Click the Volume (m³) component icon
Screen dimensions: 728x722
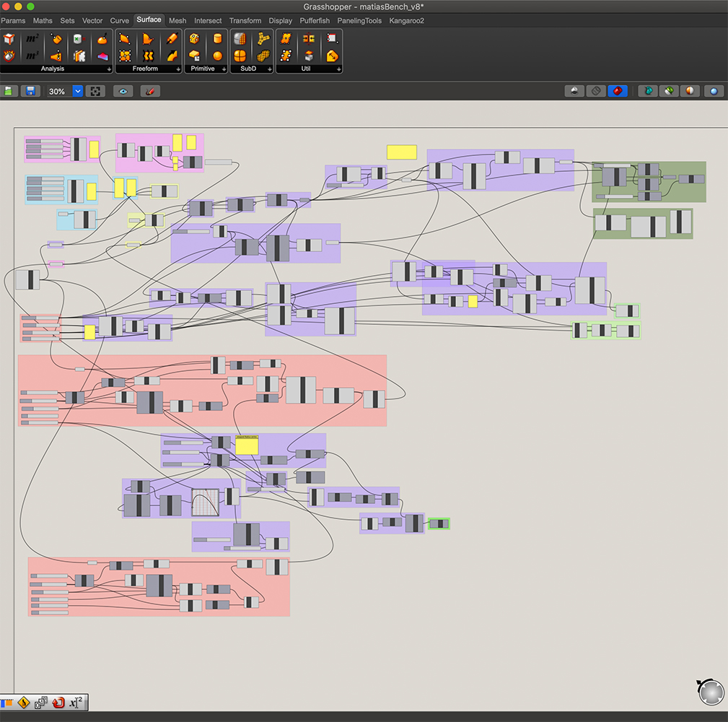[x=32, y=56]
